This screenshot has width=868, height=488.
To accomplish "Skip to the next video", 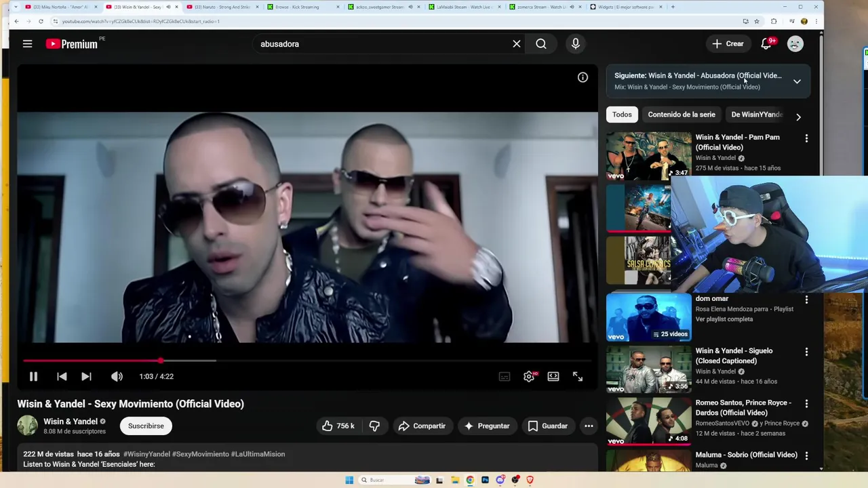I will coord(86,377).
